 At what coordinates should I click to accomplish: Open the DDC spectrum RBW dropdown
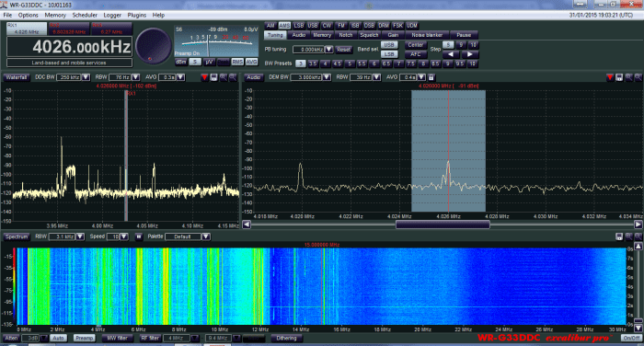coord(135,77)
